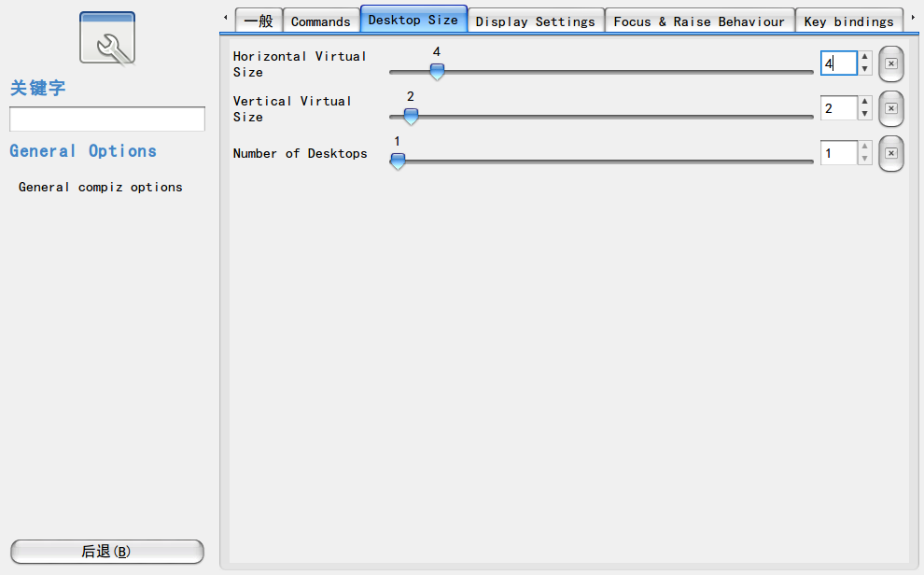Switch to the 一般 tab
Image resolution: width=924 pixels, height=575 pixels.
[259, 21]
